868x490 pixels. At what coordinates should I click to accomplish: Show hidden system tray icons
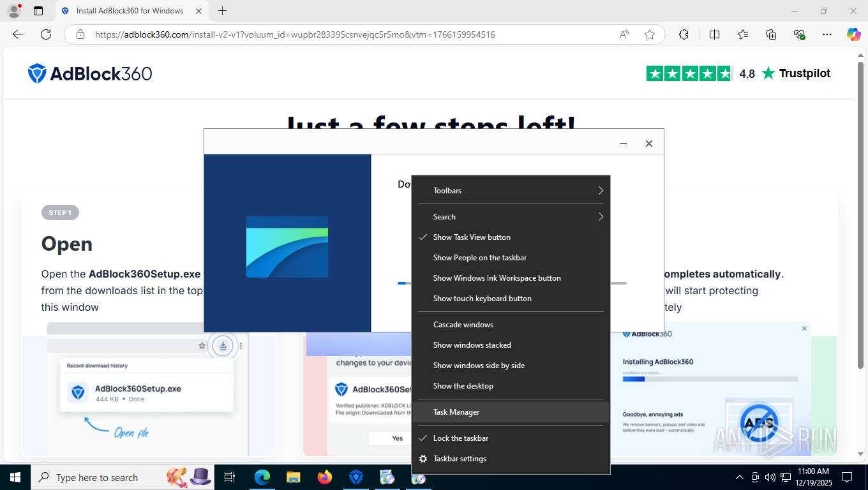point(740,477)
